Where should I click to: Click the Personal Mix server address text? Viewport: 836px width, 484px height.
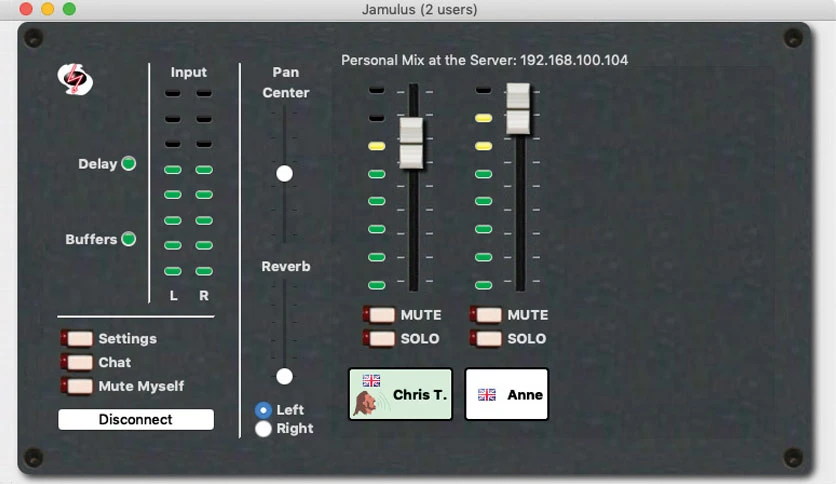coord(484,60)
